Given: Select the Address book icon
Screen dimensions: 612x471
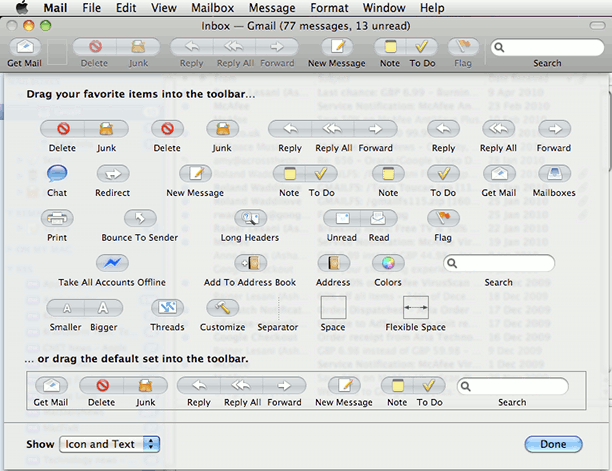Looking at the screenshot, I should [x=333, y=263].
